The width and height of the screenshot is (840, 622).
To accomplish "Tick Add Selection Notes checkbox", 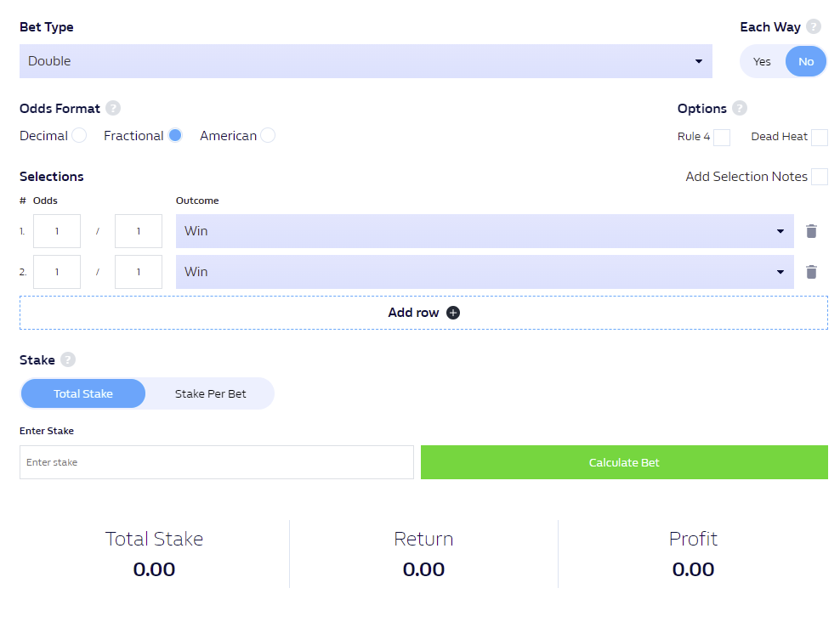I will (819, 177).
